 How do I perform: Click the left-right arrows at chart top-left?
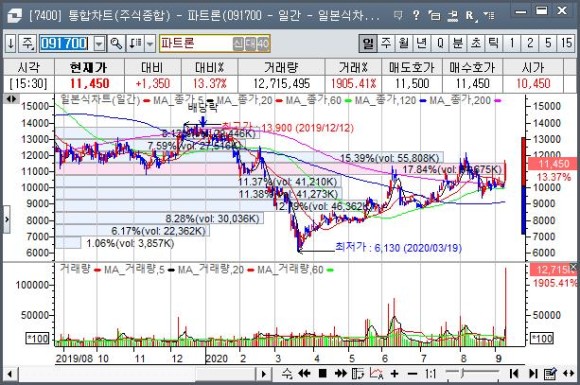click(x=11, y=99)
